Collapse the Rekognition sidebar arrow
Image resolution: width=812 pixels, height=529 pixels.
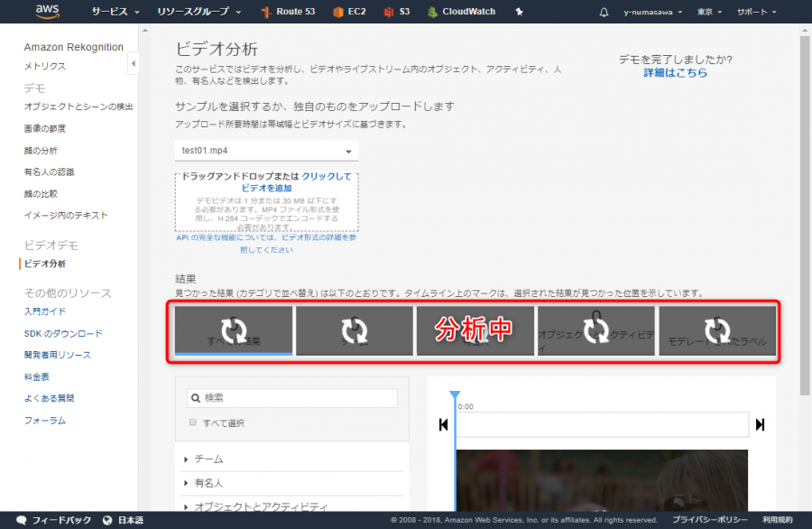coord(134,64)
